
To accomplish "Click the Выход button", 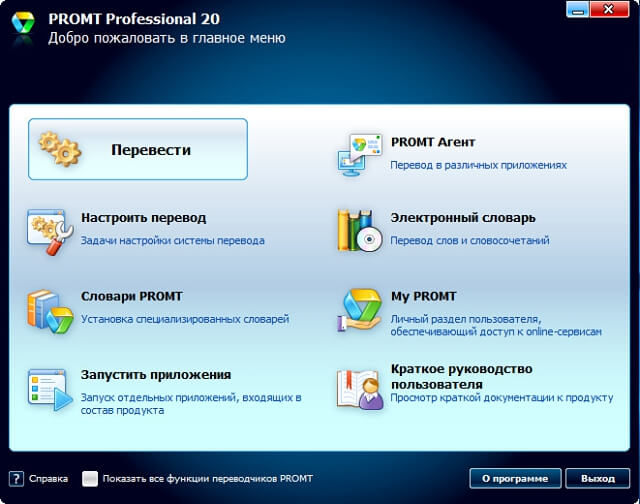I will [598, 478].
